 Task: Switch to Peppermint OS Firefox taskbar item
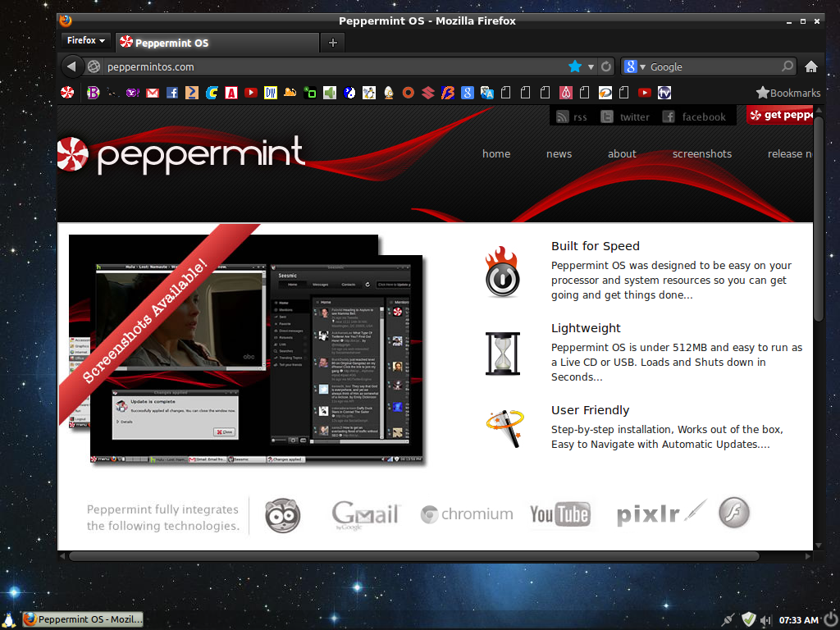pos(83,619)
